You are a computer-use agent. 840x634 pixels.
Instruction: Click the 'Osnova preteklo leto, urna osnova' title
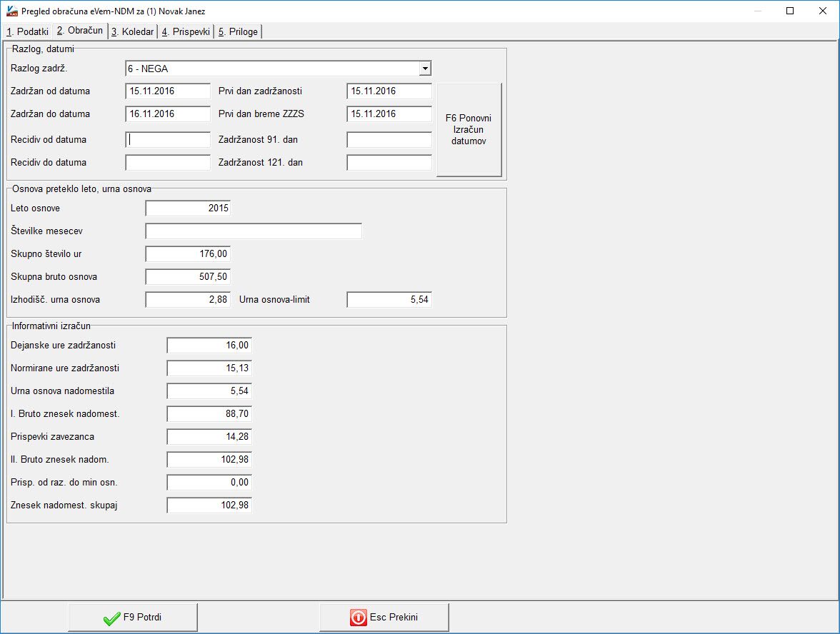coord(81,189)
